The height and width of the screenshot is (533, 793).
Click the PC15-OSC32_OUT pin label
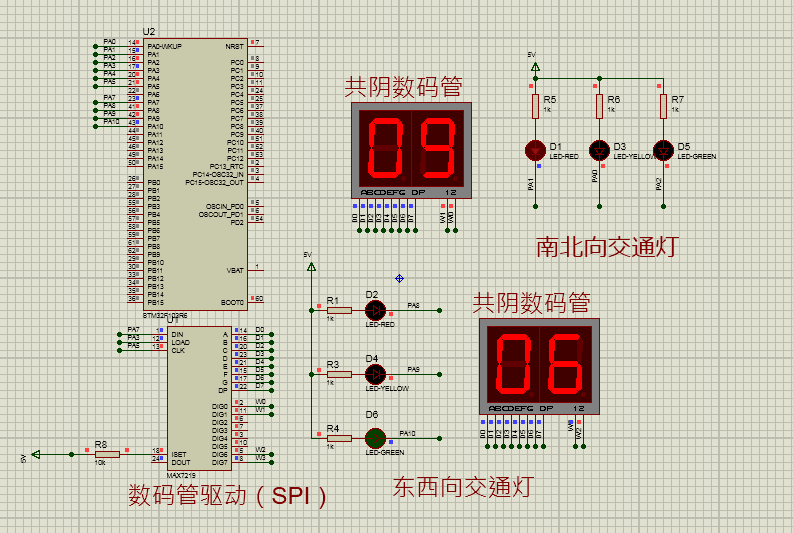[214, 183]
